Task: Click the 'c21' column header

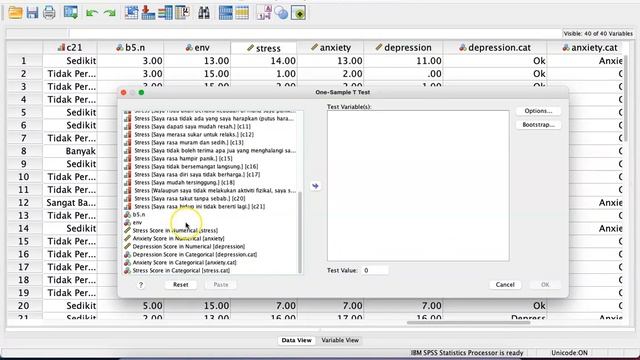Action: [x=70, y=48]
